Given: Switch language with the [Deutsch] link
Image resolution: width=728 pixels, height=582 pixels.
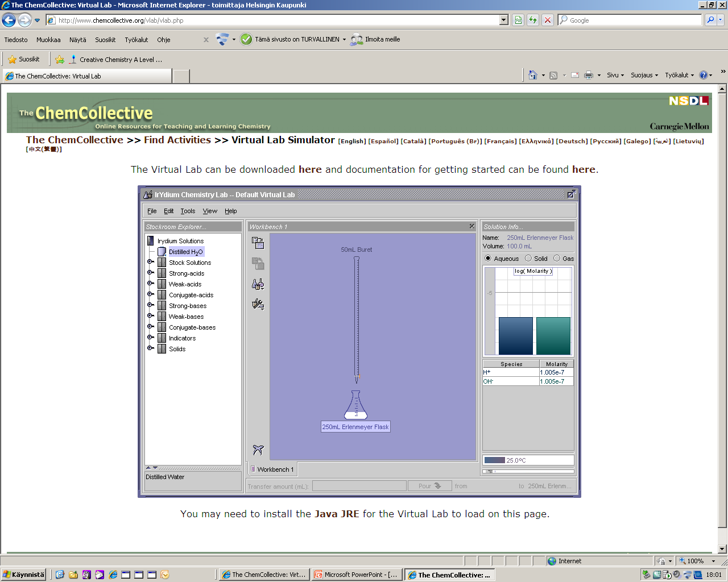Looking at the screenshot, I should point(572,141).
